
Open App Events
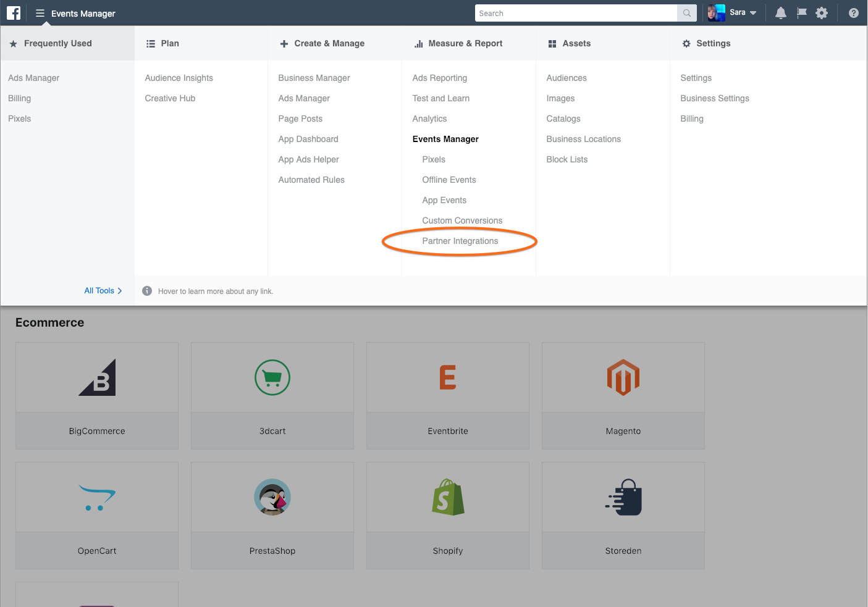[x=445, y=200]
